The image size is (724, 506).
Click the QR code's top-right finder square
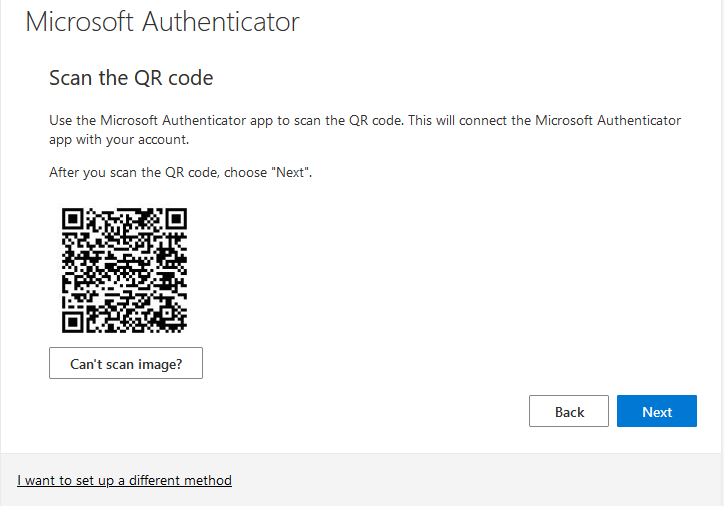pyautogui.click(x=176, y=219)
